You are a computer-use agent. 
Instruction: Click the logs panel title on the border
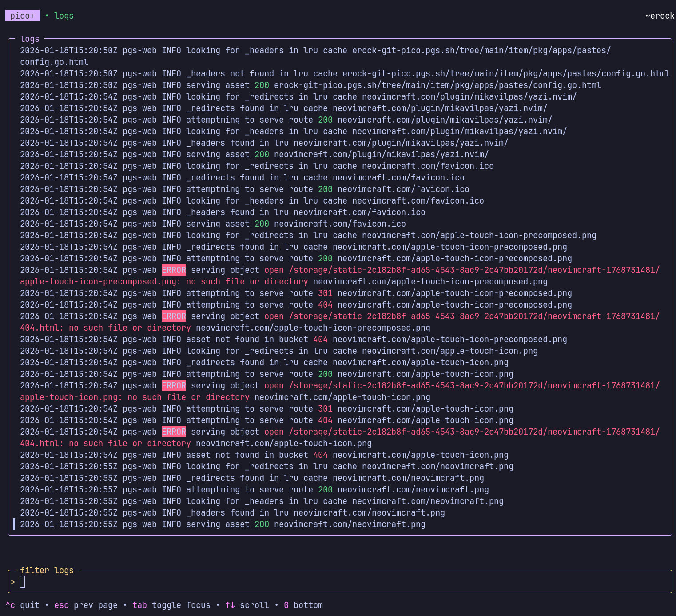pos(30,39)
